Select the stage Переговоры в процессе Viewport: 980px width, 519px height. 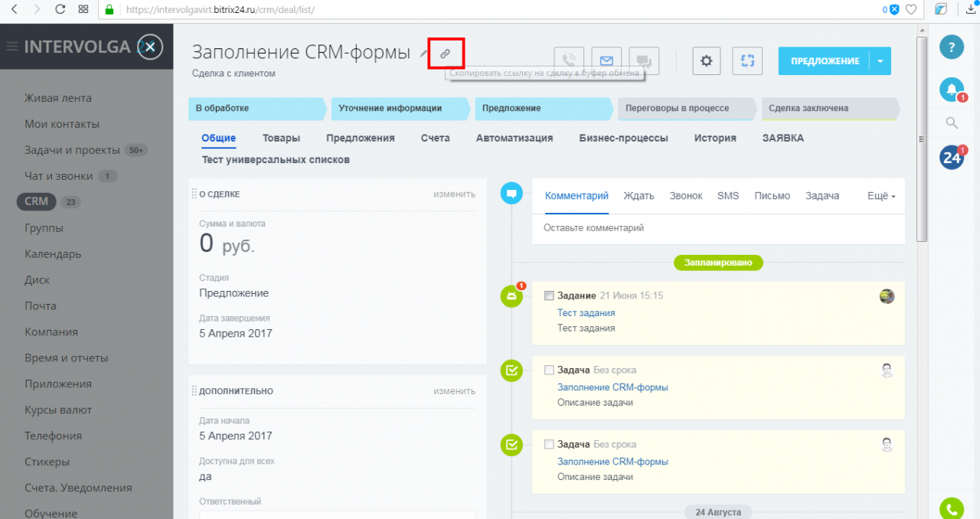click(688, 109)
